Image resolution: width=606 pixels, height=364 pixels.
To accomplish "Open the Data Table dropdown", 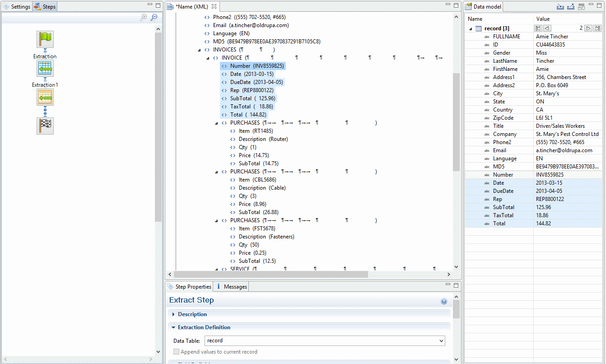I will click(x=441, y=341).
